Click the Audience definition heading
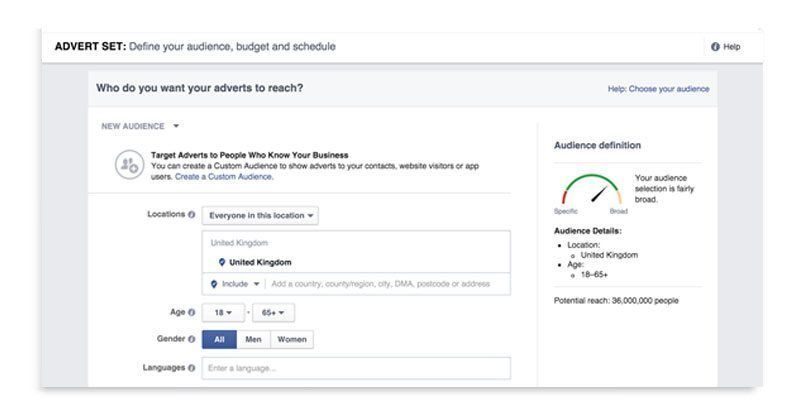 [x=597, y=145]
